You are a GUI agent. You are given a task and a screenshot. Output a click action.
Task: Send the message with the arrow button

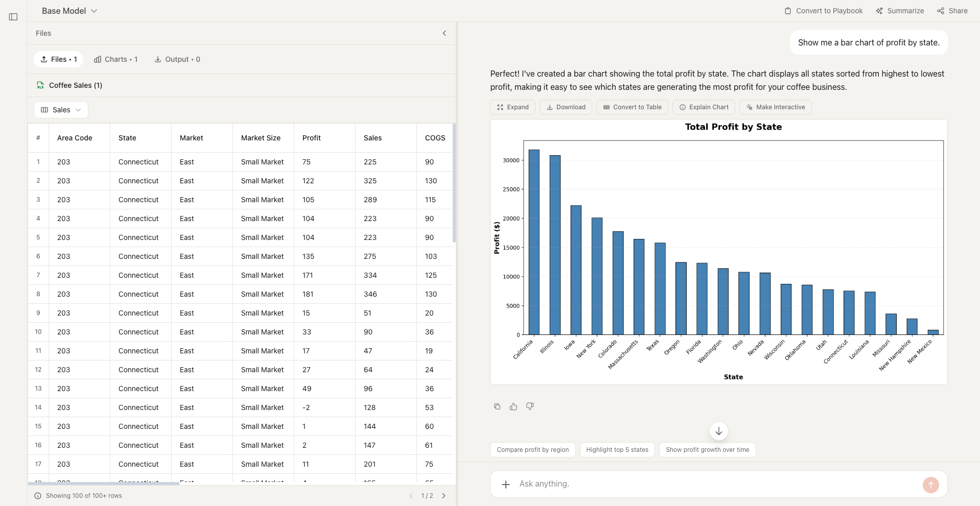pyautogui.click(x=930, y=485)
